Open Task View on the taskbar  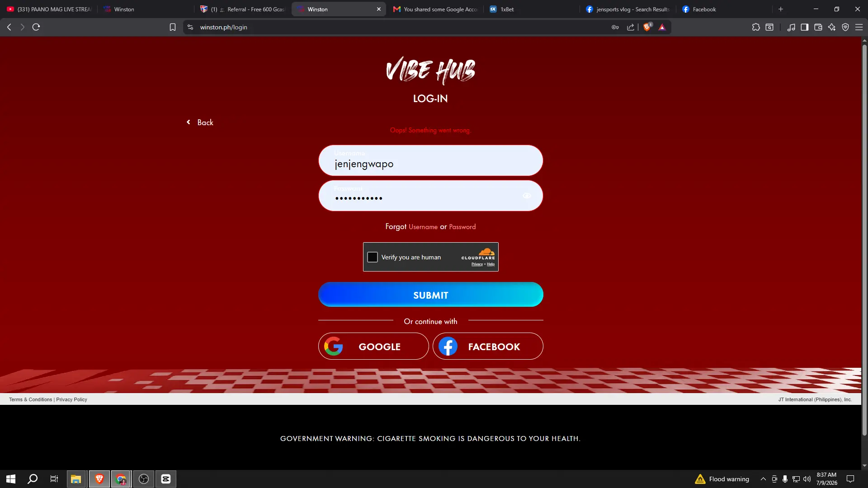54,479
